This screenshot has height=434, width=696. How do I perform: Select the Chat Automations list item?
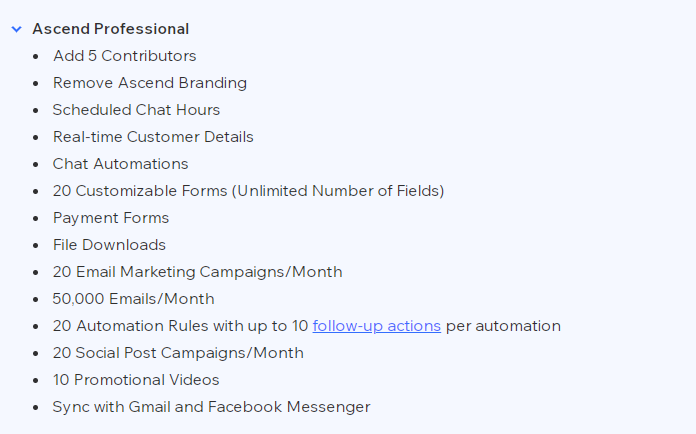tap(120, 164)
